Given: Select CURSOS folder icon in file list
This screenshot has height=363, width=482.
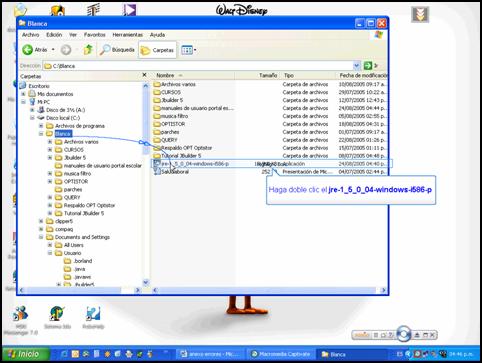Looking at the screenshot, I should [x=157, y=92].
